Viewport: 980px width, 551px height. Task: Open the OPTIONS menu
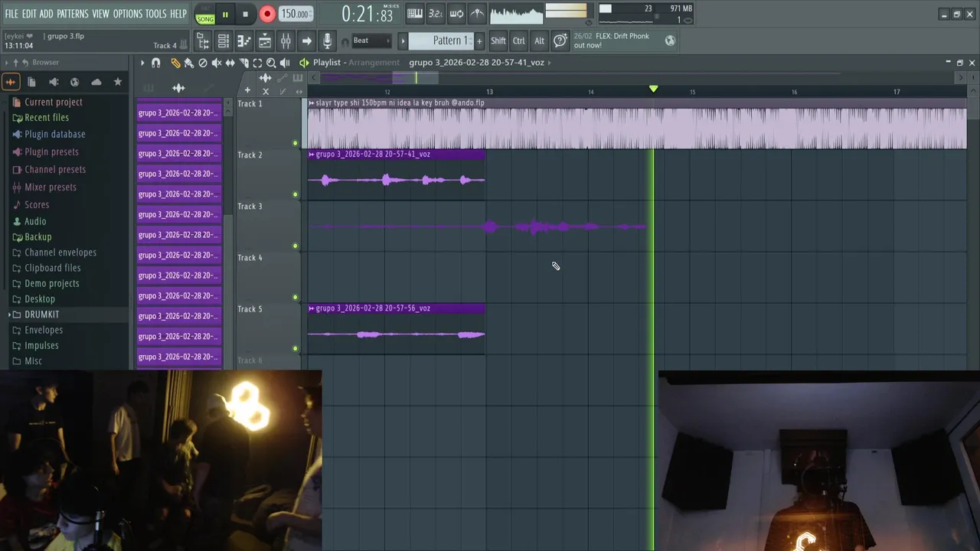point(128,14)
